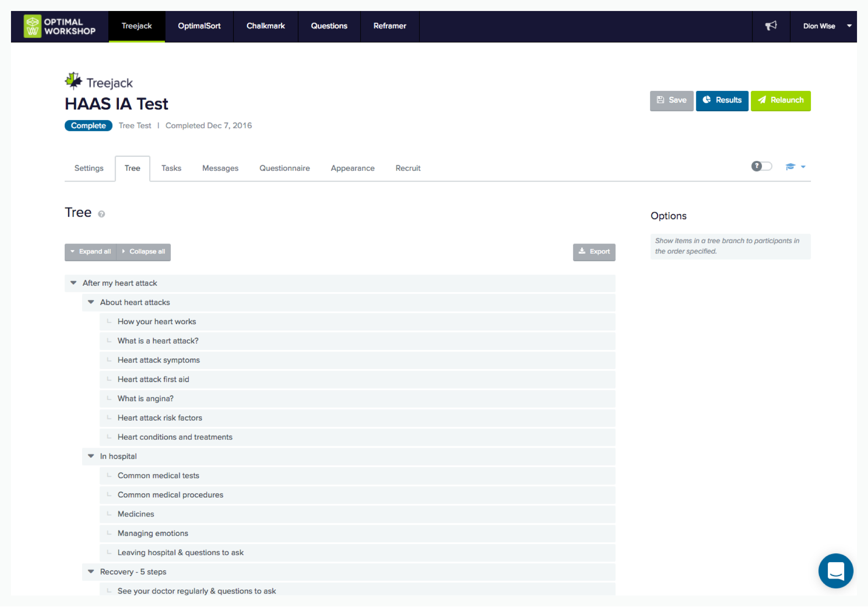This screenshot has width=868, height=607.
Task: Open the Dion Wise account dropdown
Action: pos(825,26)
